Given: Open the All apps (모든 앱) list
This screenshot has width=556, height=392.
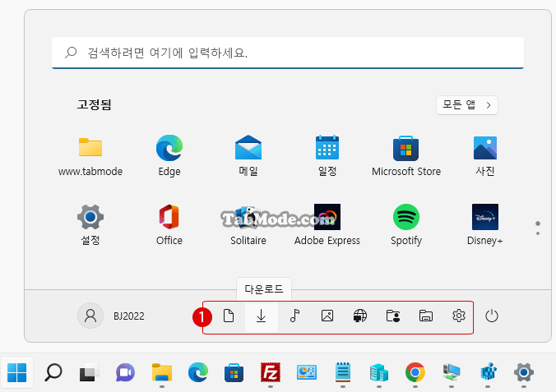Looking at the screenshot, I should click(x=467, y=105).
